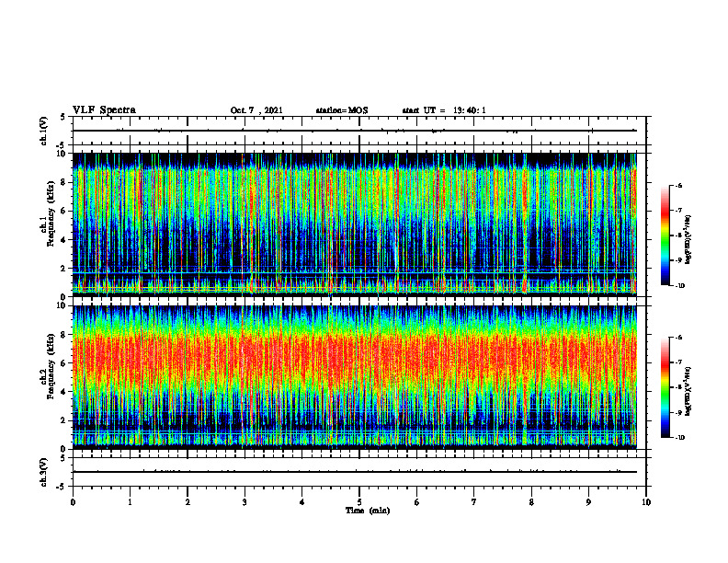This screenshot has height=563, width=728.
Task: Click the ch.1 colorbar "log(PSD)(V²/Hz)" label
Action: pos(688,239)
